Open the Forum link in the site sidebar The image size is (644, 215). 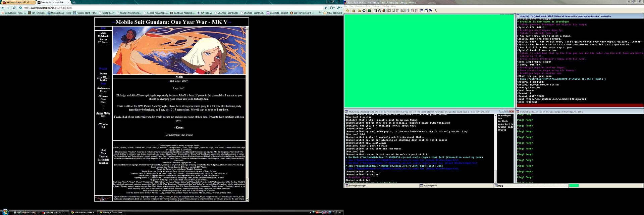(x=103, y=74)
